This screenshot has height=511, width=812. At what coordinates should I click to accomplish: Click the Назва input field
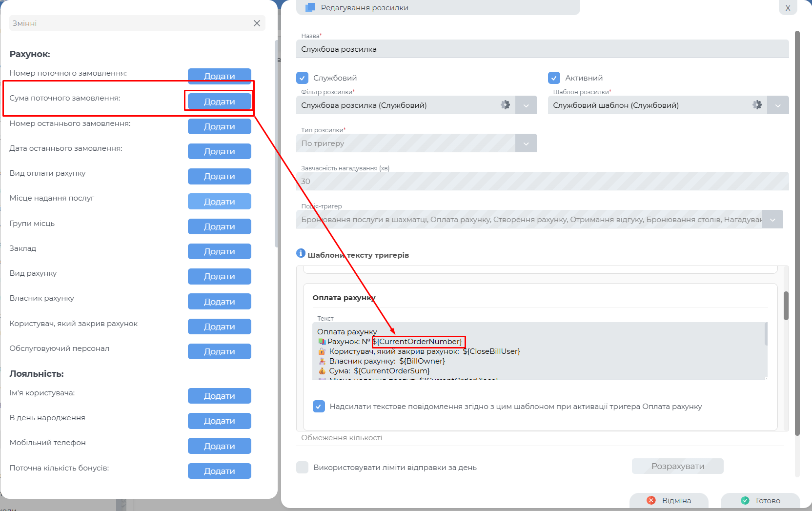(542, 49)
